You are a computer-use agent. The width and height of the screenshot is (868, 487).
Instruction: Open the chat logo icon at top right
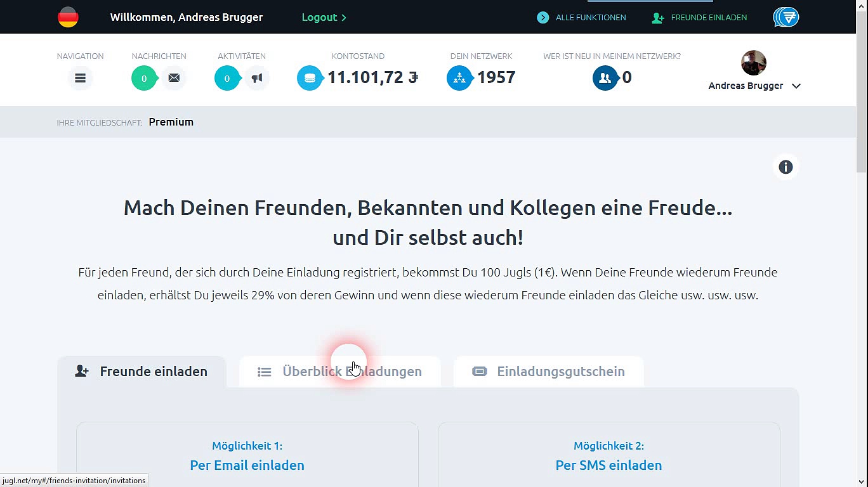[786, 17]
